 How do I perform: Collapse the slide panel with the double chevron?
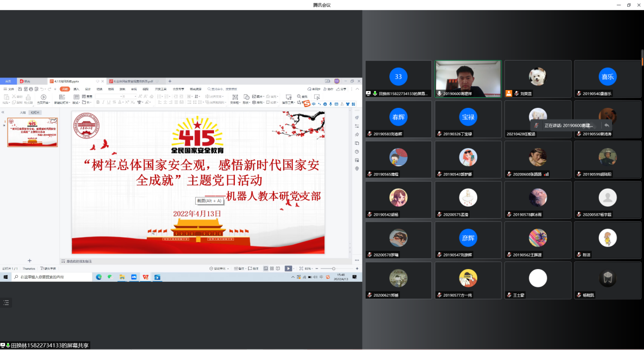[x=3, y=112]
